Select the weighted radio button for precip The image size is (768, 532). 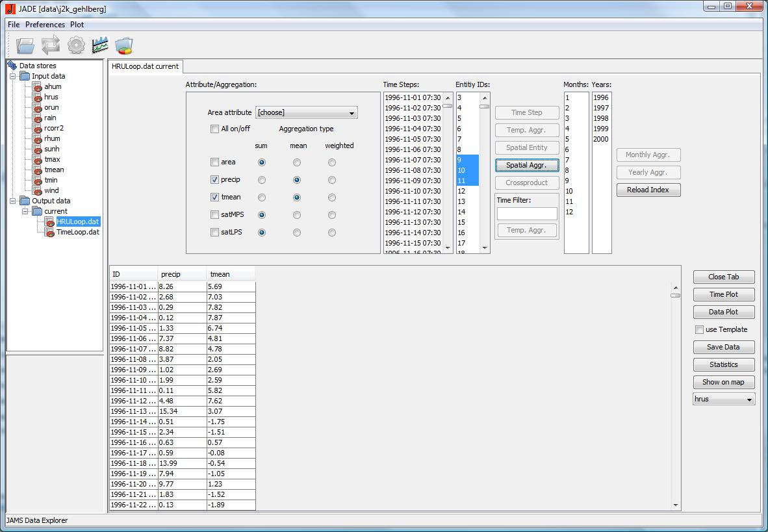coord(332,180)
